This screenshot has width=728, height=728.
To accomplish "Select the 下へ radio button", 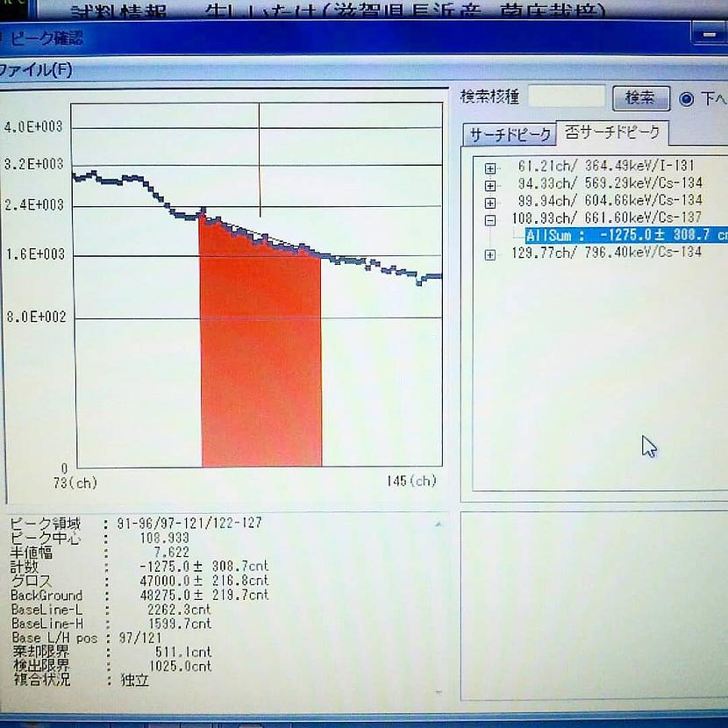I will 687,99.
